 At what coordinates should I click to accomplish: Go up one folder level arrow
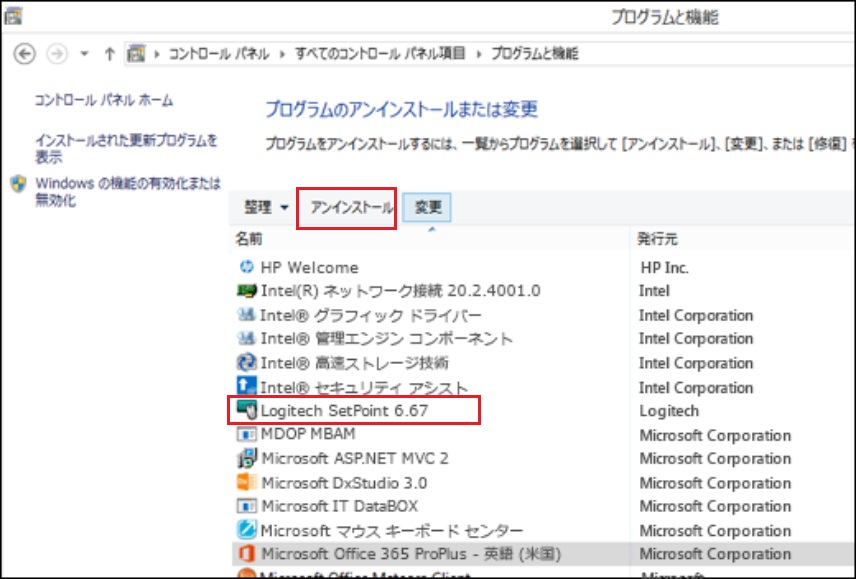tap(109, 54)
